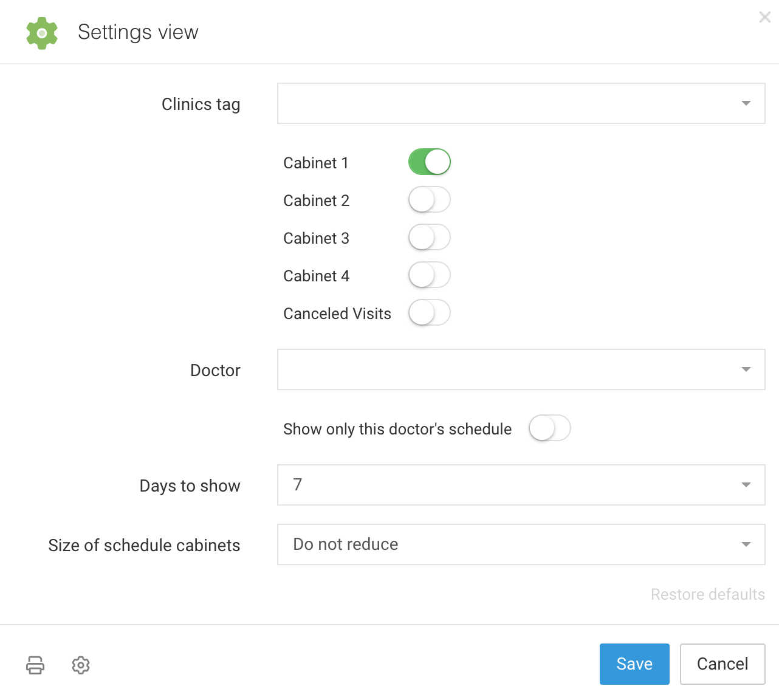The image size is (779, 700).
Task: Click the Canceled Visits label
Action: tap(337, 314)
